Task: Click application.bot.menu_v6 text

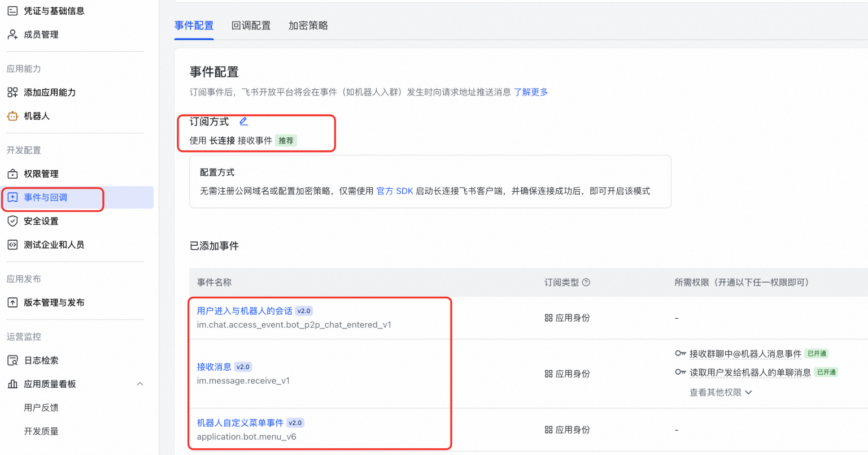Action: click(246, 437)
